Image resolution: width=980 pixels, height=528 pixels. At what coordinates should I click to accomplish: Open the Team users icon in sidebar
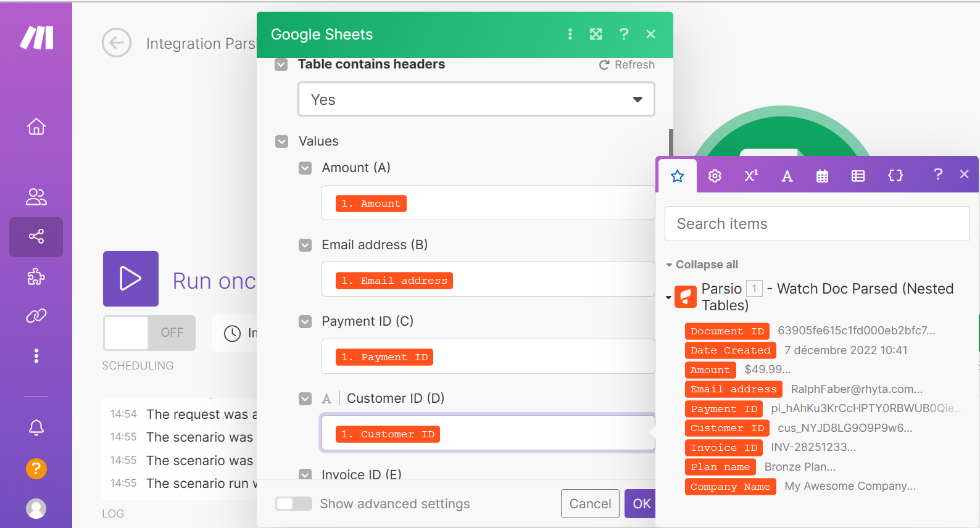pyautogui.click(x=36, y=197)
